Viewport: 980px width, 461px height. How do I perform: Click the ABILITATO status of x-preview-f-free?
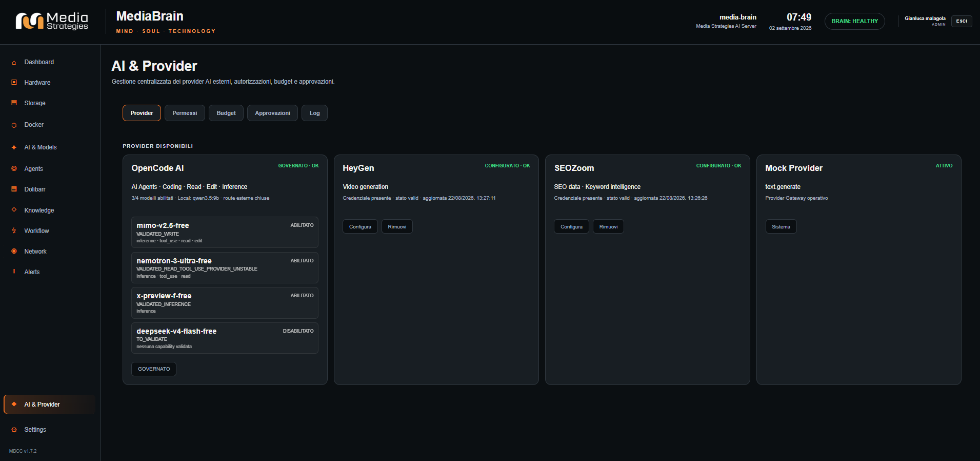pos(302,296)
